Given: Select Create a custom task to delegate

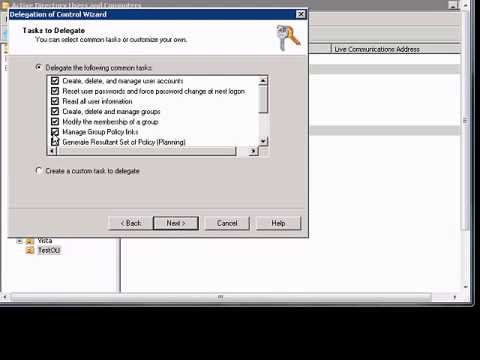Looking at the screenshot, I should point(39,171).
